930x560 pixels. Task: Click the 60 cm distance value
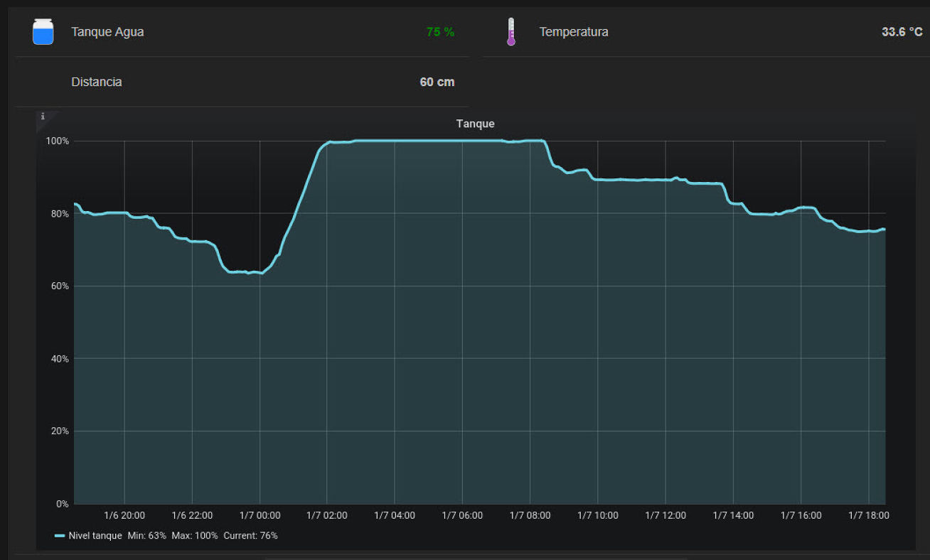(437, 82)
